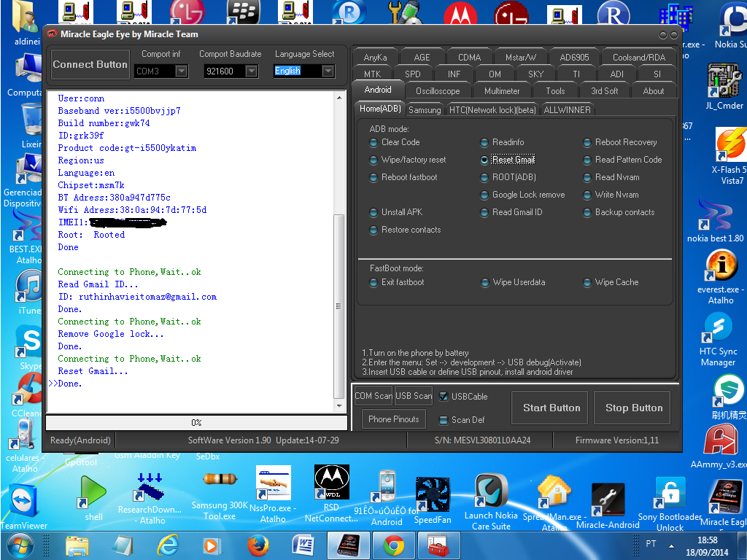Open Firefox from the taskbar
The height and width of the screenshot is (560, 747).
pos(258,545)
